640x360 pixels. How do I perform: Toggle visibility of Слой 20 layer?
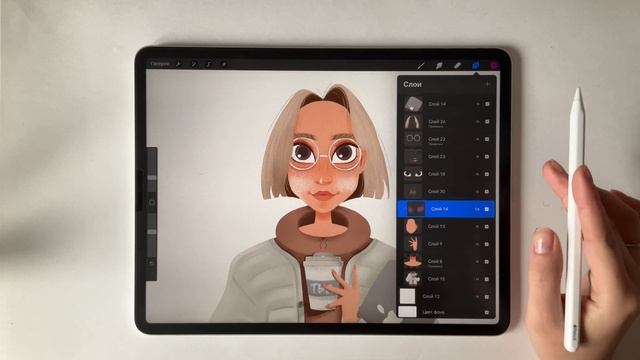click(x=487, y=191)
